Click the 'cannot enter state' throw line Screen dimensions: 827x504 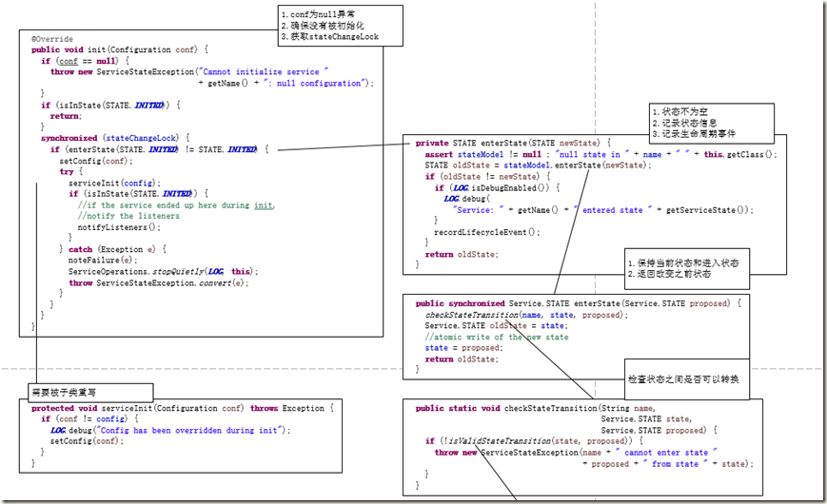[576, 453]
